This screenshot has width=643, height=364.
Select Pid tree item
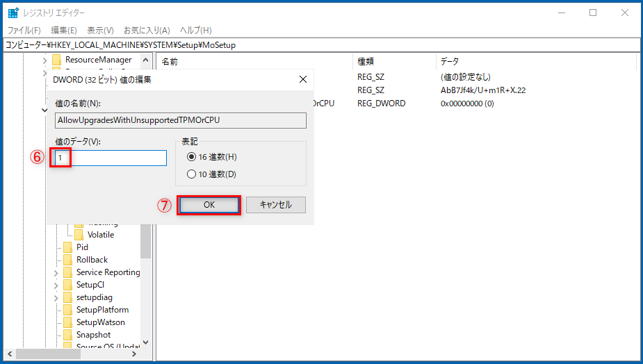82,247
